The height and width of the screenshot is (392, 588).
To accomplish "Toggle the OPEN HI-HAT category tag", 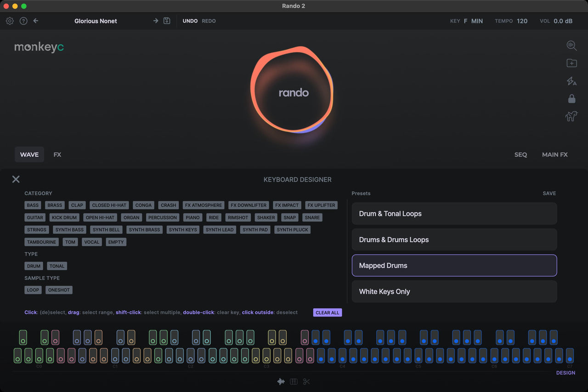I will [x=101, y=217].
